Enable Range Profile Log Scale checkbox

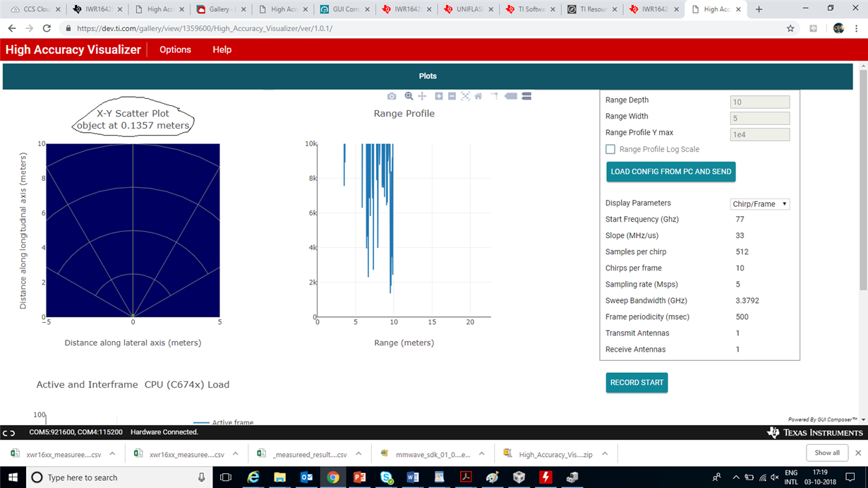click(x=610, y=149)
